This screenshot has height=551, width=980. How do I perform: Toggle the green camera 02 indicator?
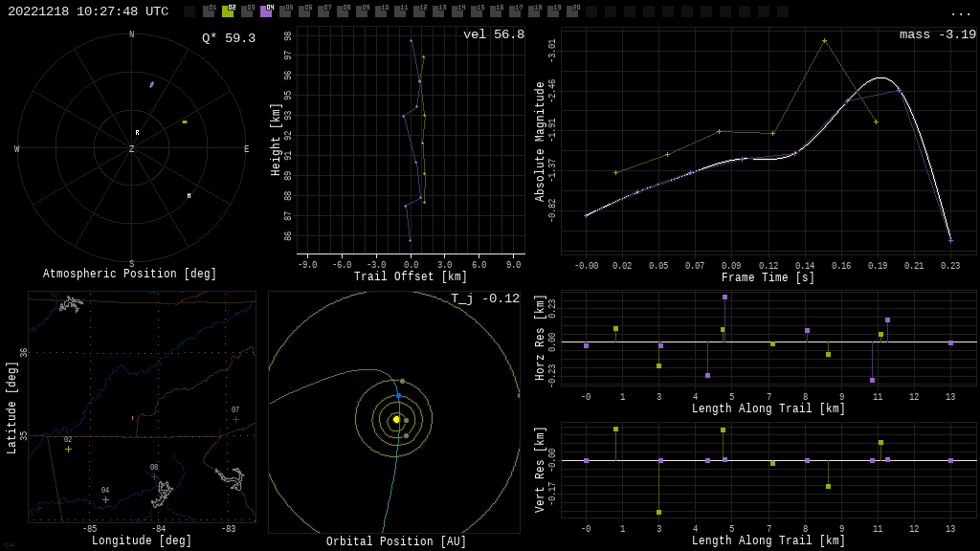tap(228, 11)
